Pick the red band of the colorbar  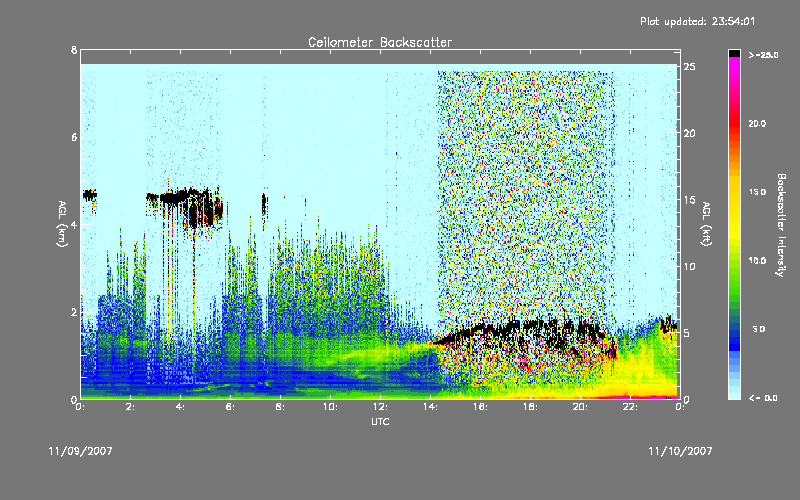point(734,122)
